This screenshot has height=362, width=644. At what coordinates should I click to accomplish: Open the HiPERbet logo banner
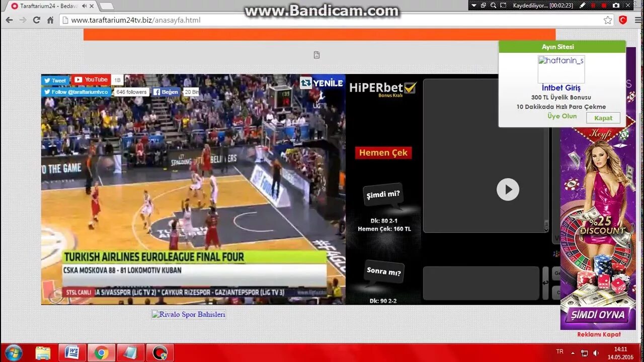click(383, 89)
